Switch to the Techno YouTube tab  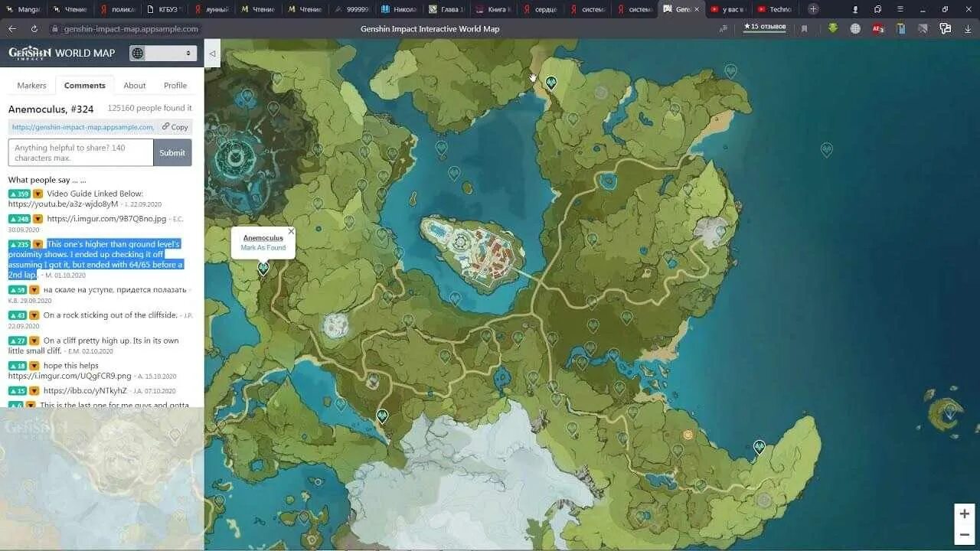pos(774,9)
